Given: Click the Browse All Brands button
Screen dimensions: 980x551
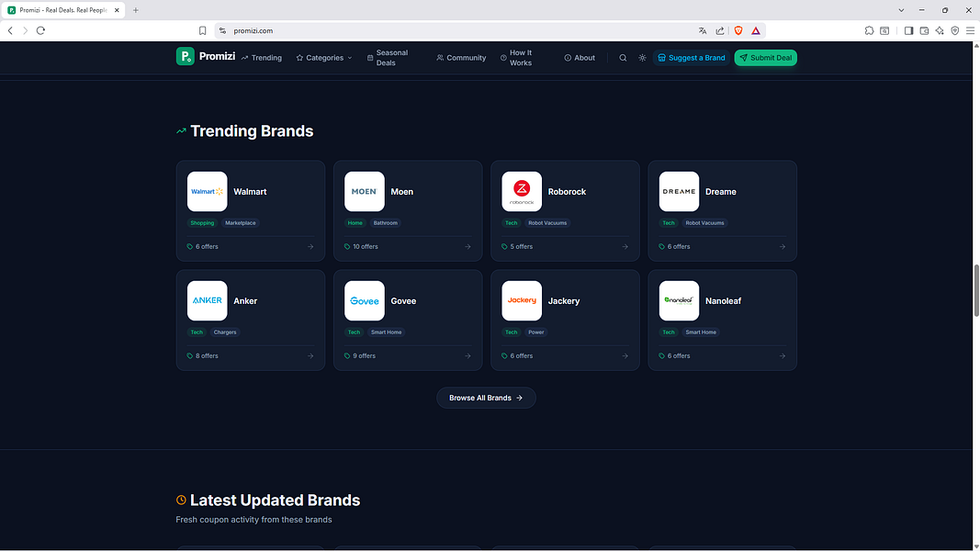Looking at the screenshot, I should pos(486,398).
